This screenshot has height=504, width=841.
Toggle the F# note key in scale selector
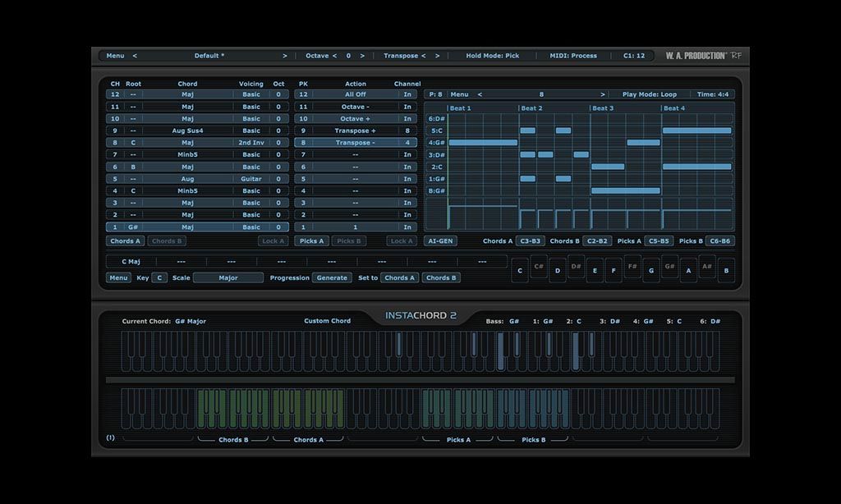tap(632, 267)
